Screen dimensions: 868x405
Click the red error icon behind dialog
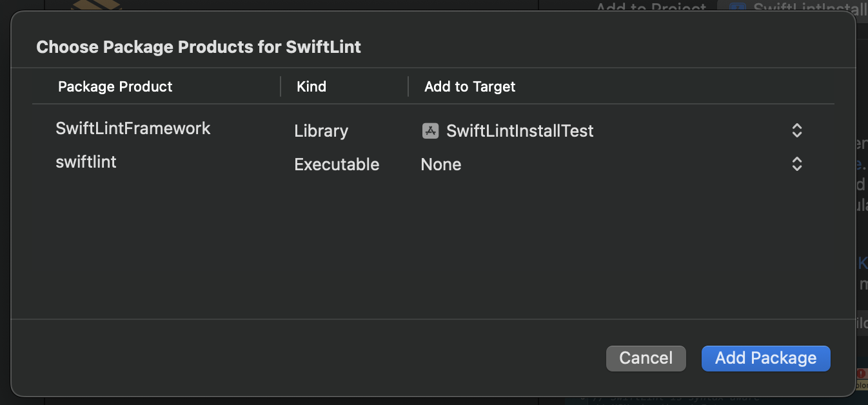pos(862,373)
